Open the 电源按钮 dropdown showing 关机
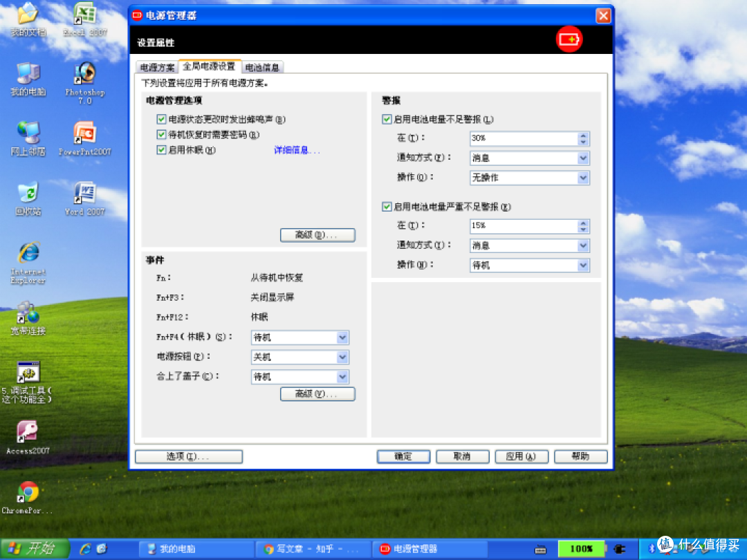The width and height of the screenshot is (747, 560). pyautogui.click(x=299, y=357)
